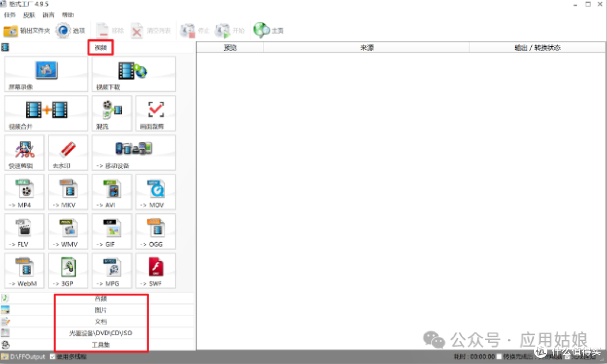Click the 输出 / 转换状态 column header
Screen dimensions: 607x364
pyautogui.click(x=537, y=48)
